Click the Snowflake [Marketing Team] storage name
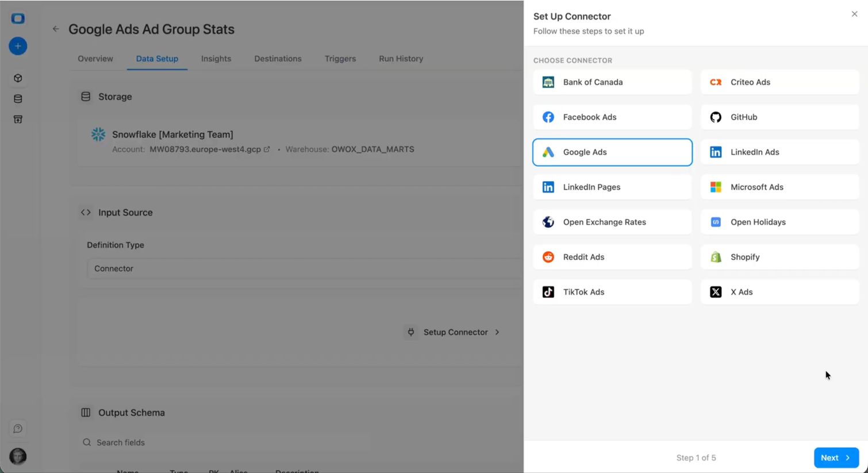868x473 pixels. [172, 134]
